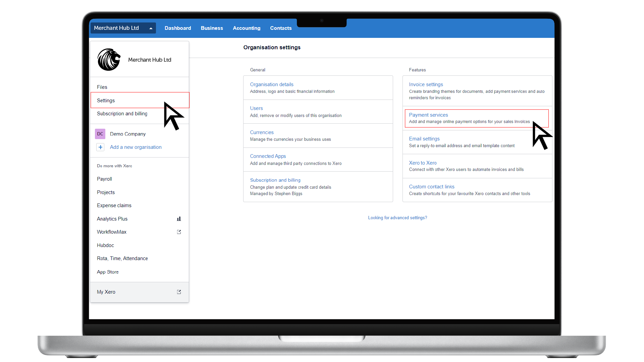The image size is (644, 362).
Task: Click the Do more with Xero label
Action: [x=114, y=166]
